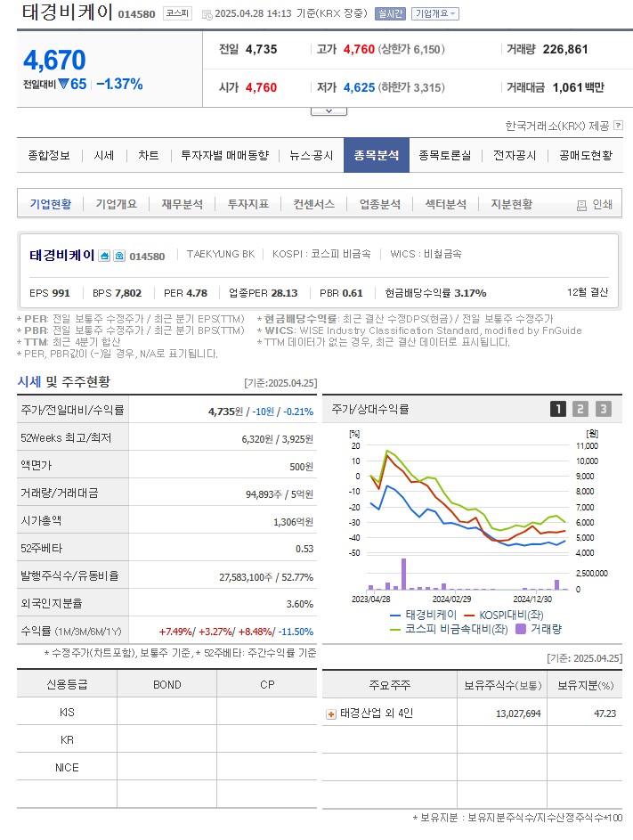633x840 pixels.
Task: Click the 시가총액 value 1,306억원
Action: click(x=293, y=522)
